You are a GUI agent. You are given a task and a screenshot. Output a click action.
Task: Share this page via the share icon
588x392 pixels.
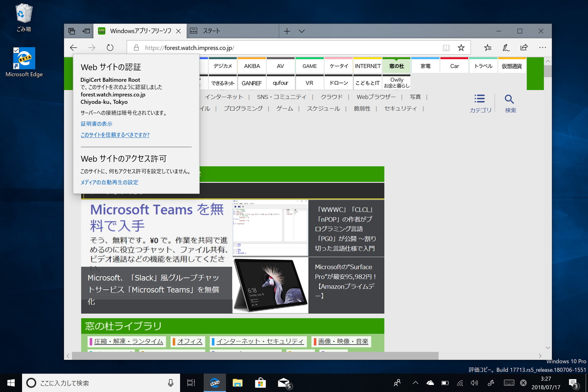[524, 47]
